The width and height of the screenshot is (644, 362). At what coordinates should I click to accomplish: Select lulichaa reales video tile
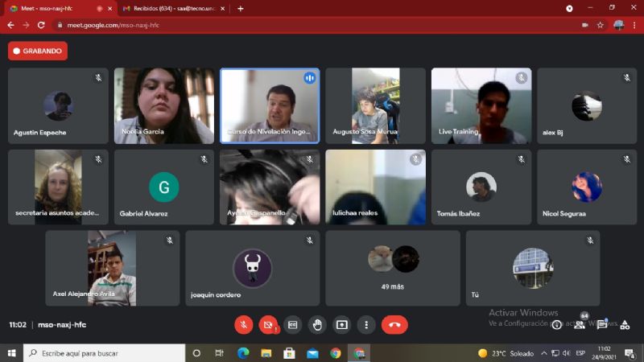coord(375,187)
